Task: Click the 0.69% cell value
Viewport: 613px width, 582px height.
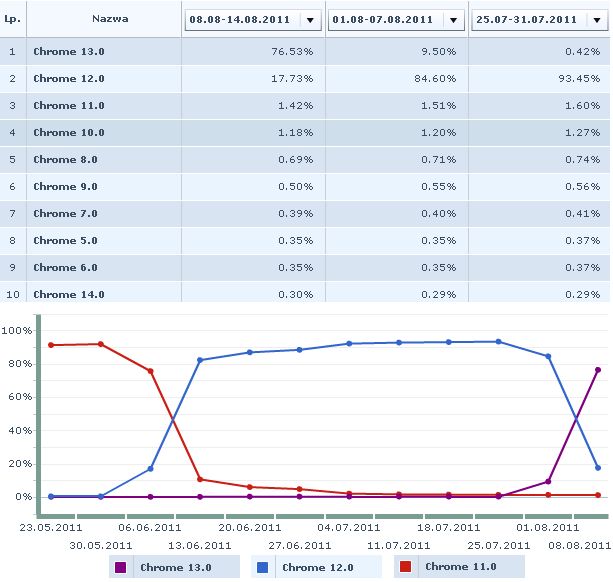Action: point(296,159)
